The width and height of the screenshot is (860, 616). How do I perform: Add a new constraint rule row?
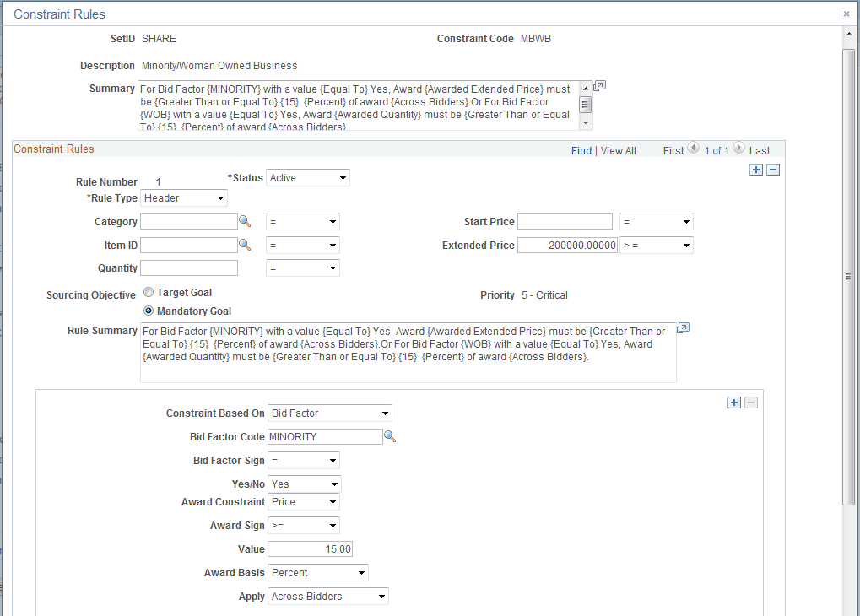tap(756, 169)
